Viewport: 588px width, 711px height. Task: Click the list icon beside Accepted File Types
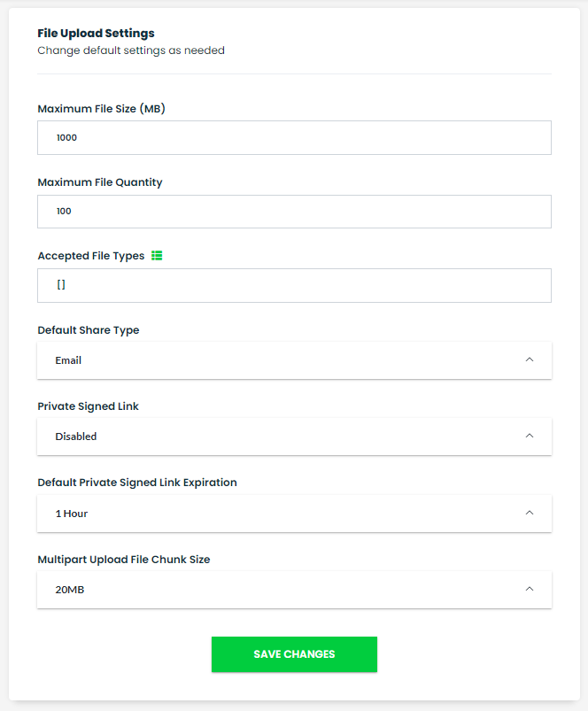click(157, 256)
